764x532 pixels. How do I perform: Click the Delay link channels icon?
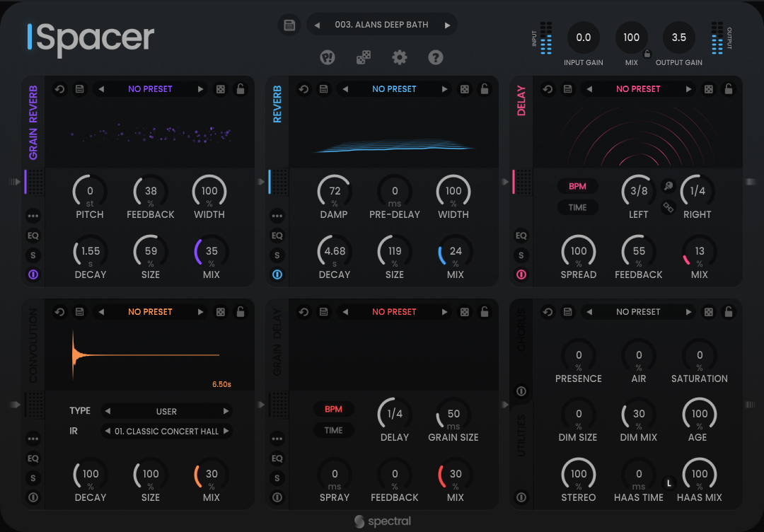pos(668,207)
